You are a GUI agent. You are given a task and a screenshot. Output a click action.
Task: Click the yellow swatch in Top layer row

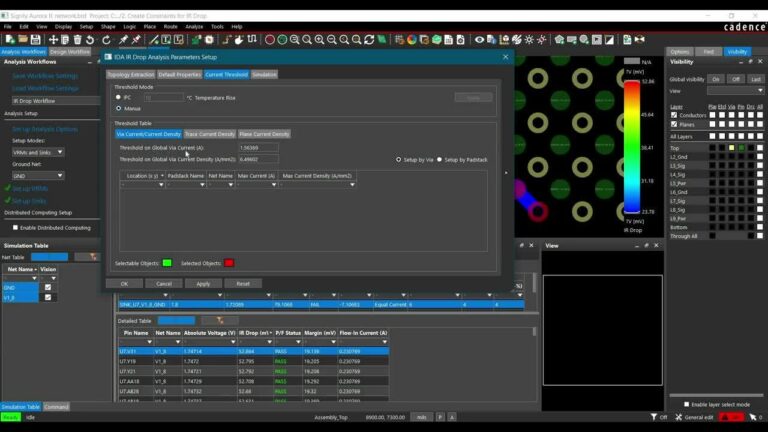[731, 148]
